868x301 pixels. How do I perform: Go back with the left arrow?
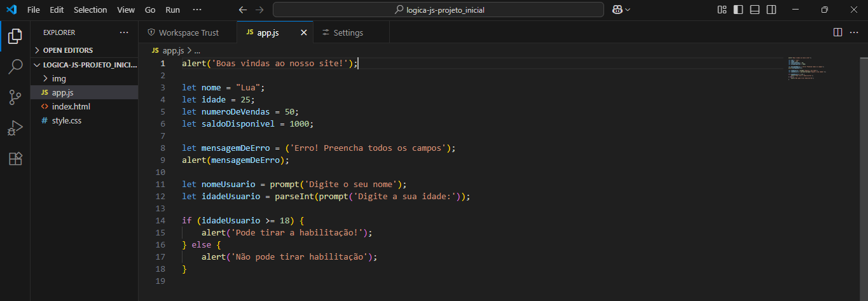click(242, 10)
